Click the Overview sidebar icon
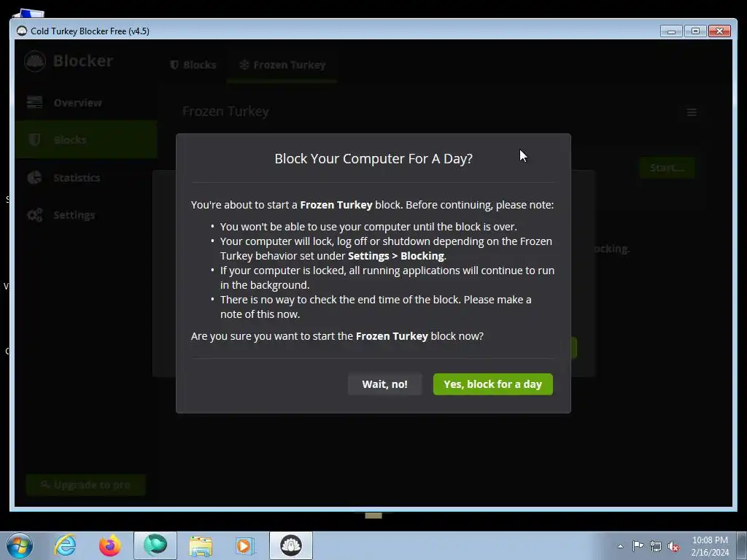 tap(34, 102)
